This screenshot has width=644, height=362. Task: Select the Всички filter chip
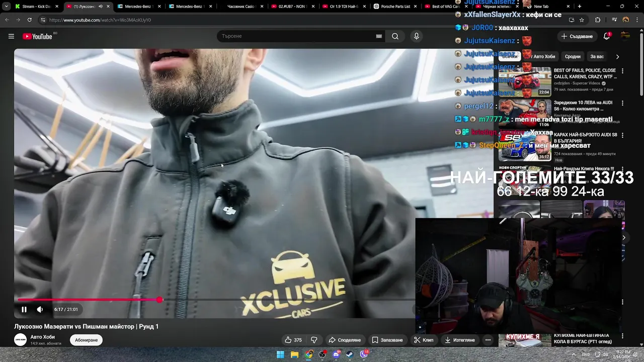(510, 57)
